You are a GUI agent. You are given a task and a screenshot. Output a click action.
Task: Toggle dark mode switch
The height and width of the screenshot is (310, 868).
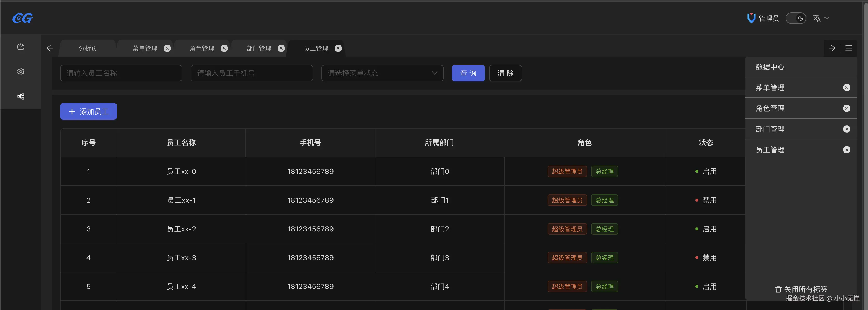(x=795, y=18)
